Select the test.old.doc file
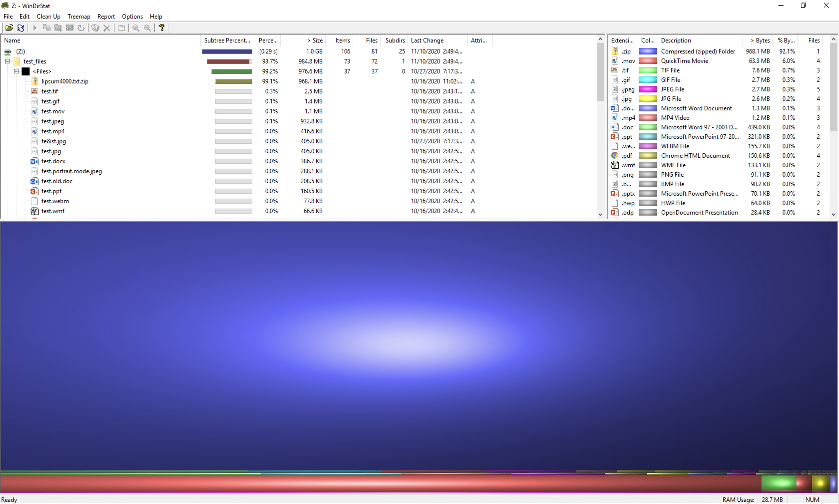Screen dimensions: 839x504 57,181
